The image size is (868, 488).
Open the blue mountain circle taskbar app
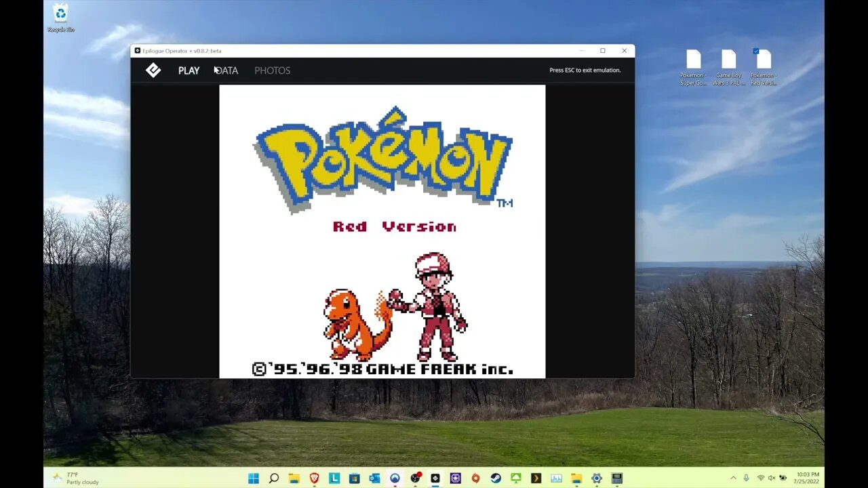click(395, 479)
